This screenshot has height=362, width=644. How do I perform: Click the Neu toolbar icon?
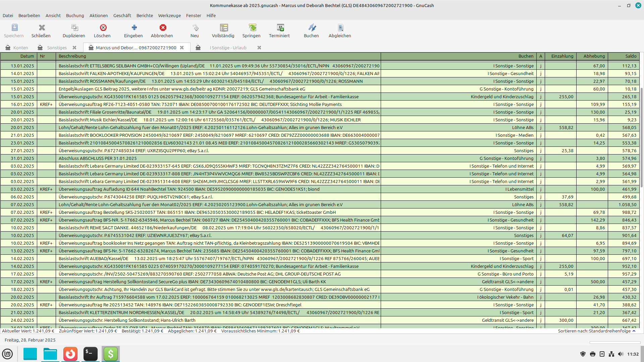(x=195, y=27)
